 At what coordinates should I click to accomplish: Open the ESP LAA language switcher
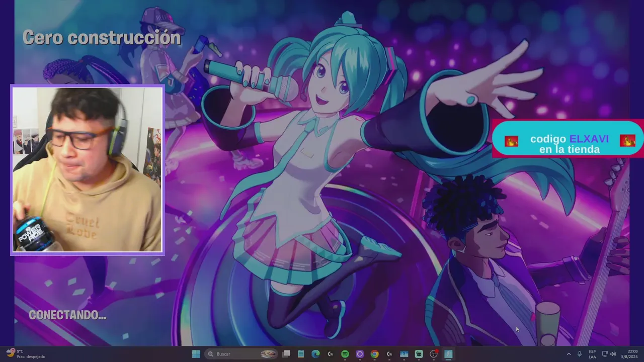592,354
